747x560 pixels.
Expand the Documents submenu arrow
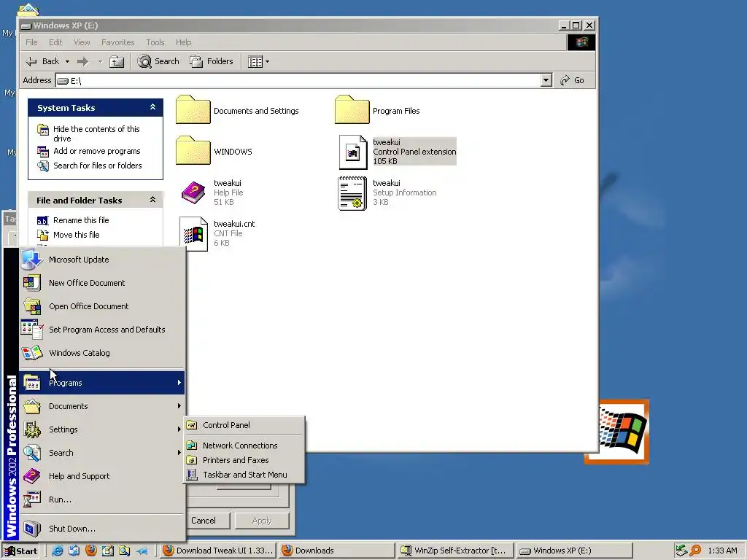179,405
